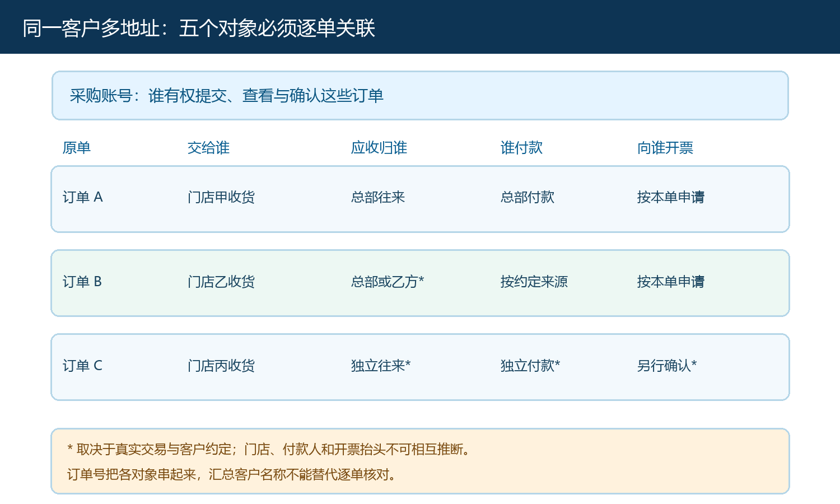The image size is (840, 504).
Task: Click the 独立付款* cell
Action: [x=530, y=366]
